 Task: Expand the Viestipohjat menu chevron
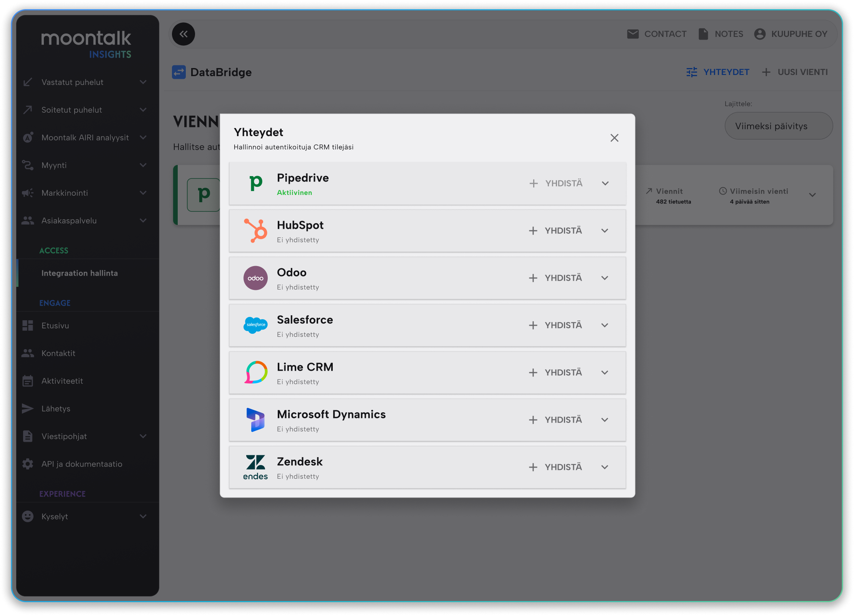(x=143, y=436)
